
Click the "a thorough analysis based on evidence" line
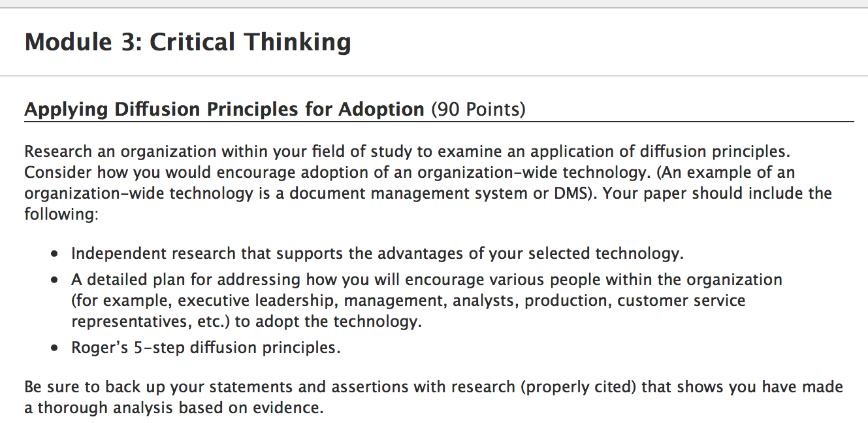tap(174, 409)
